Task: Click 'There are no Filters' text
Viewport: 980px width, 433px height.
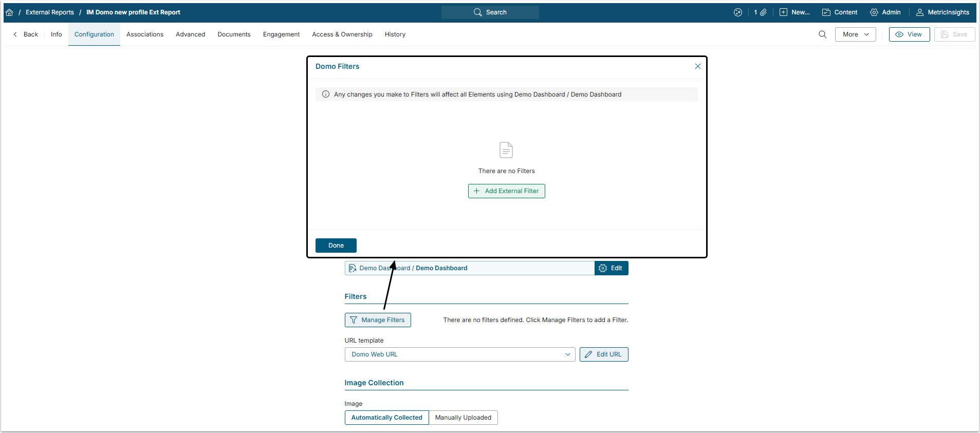Action: pyautogui.click(x=507, y=171)
